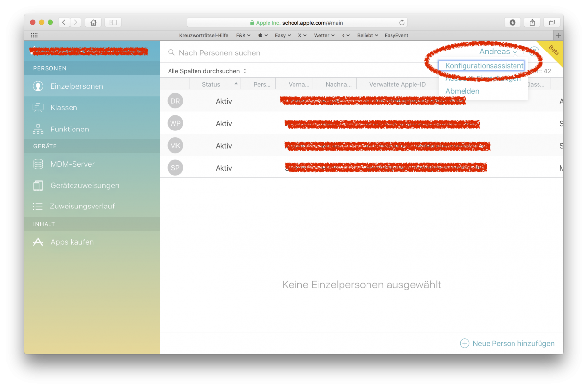The image size is (588, 389).
Task: Open the Kreuzworträtsel-Hilfe bookmark
Action: pos(204,35)
